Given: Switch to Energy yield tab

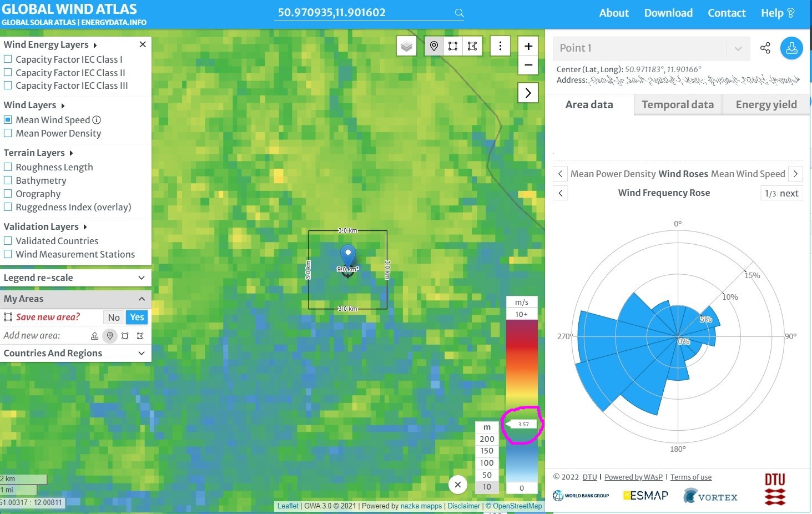Looking at the screenshot, I should pos(766,104).
